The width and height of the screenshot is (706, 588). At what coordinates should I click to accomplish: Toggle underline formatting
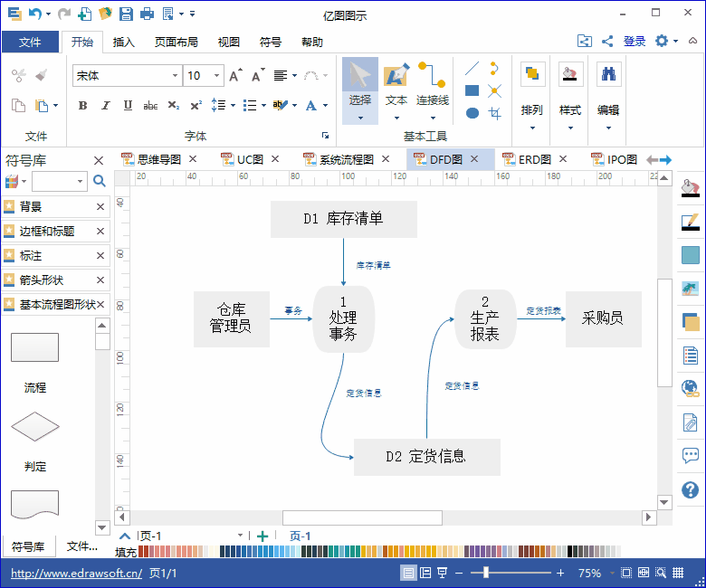(x=128, y=106)
